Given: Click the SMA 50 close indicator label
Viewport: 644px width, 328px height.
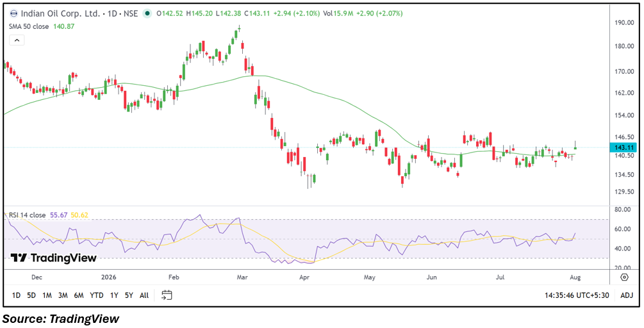Looking at the screenshot, I should click(29, 26).
